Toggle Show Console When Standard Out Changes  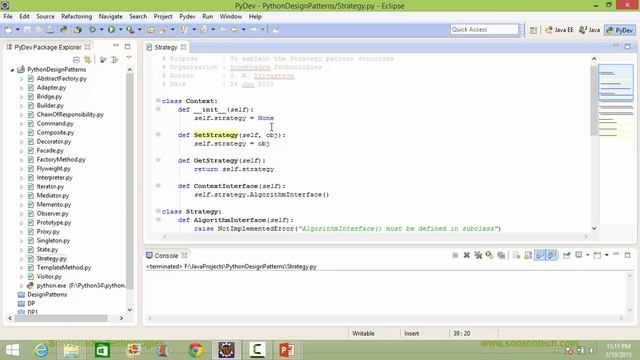[540, 255]
